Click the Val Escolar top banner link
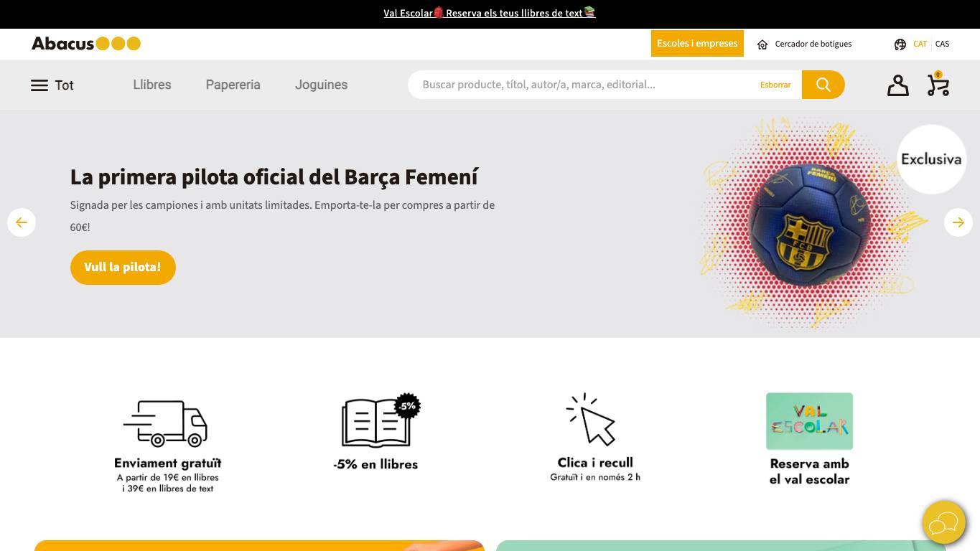980x551 pixels. tap(490, 13)
